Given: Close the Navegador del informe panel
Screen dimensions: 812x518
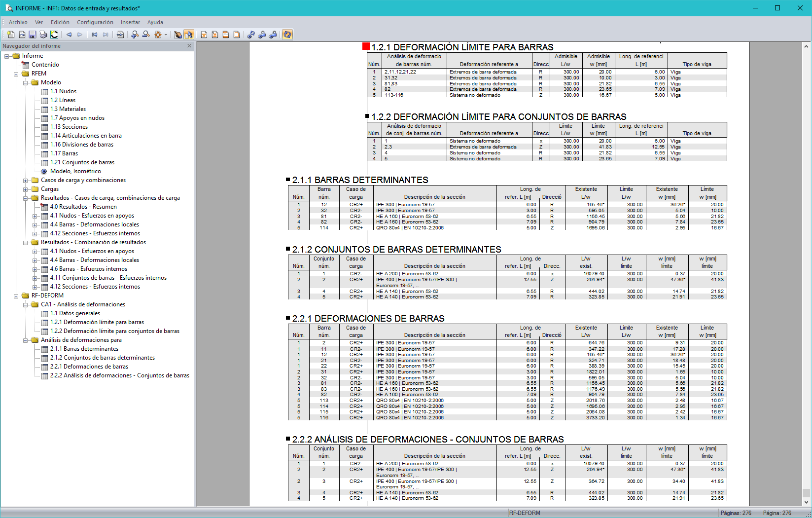Looking at the screenshot, I should point(189,46).
